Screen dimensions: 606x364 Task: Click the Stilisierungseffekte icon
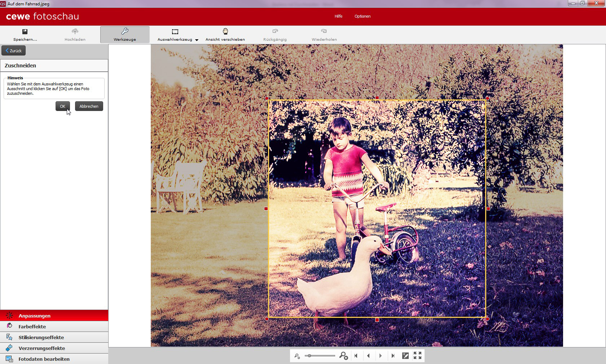pyautogui.click(x=9, y=337)
